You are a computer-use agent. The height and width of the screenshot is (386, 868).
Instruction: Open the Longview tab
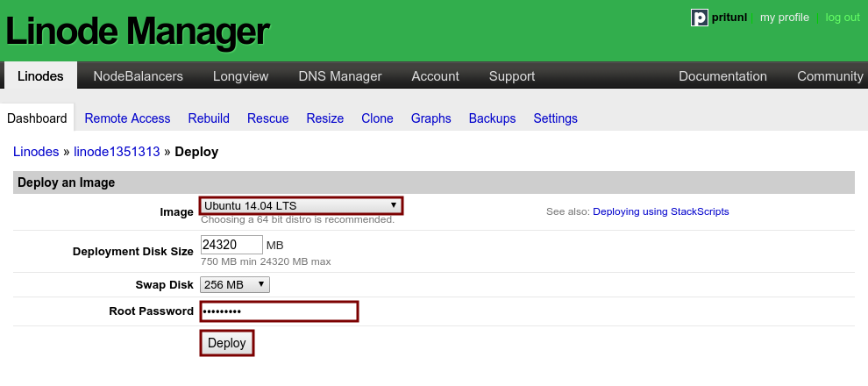(241, 75)
